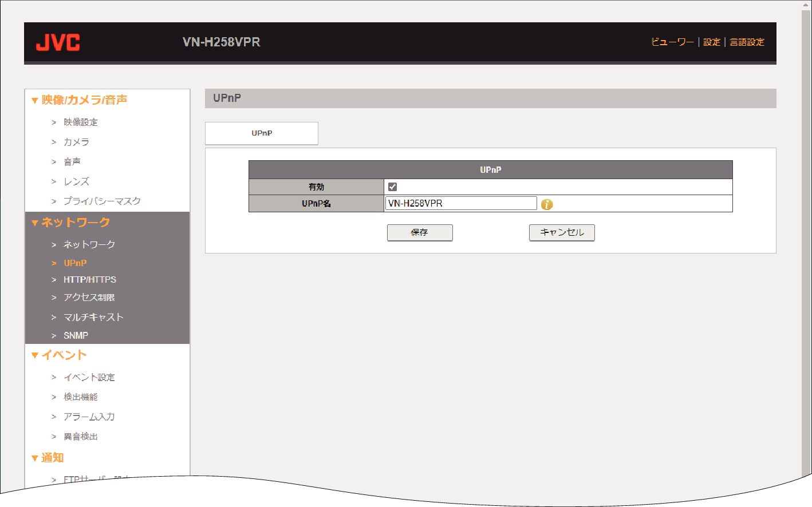The height and width of the screenshot is (507, 812).
Task: Click the UPnP page heading
Action: click(x=227, y=98)
